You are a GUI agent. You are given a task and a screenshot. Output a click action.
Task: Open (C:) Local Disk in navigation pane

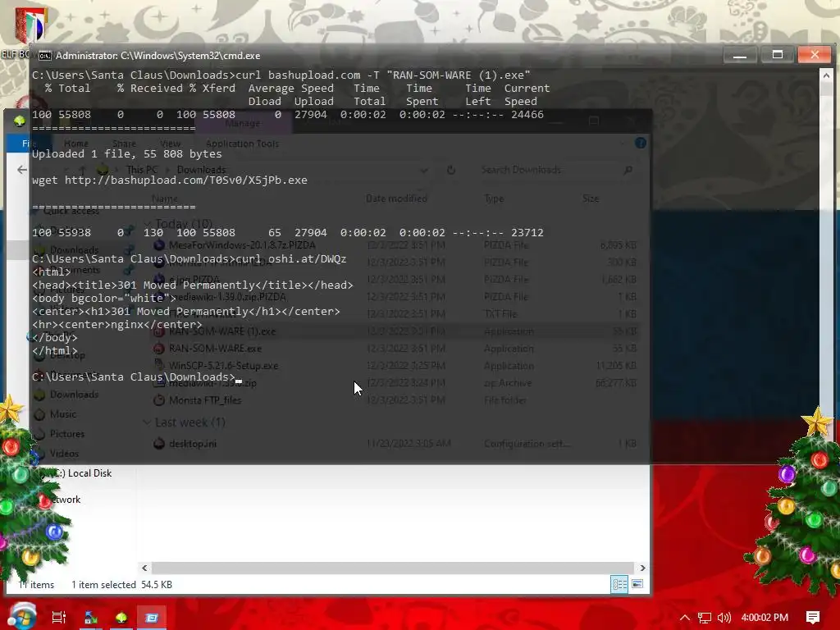pyautogui.click(x=83, y=473)
